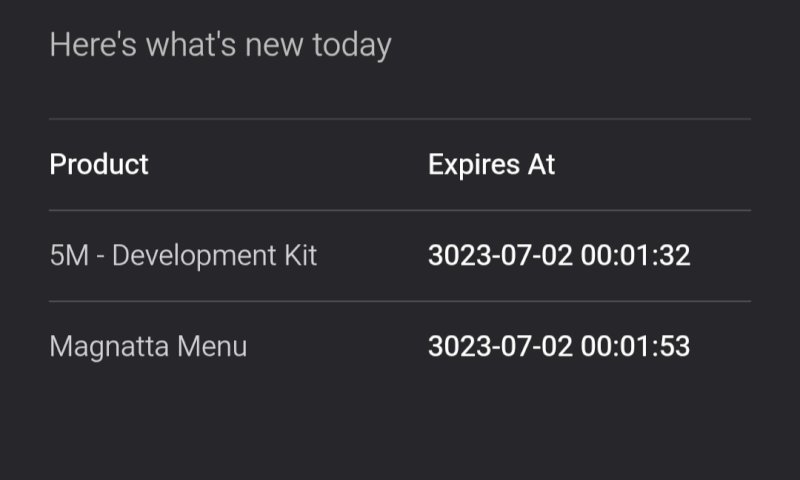Click the date 3023-07-02 in the Magnatta row
The width and height of the screenshot is (800, 480).
click(x=500, y=346)
